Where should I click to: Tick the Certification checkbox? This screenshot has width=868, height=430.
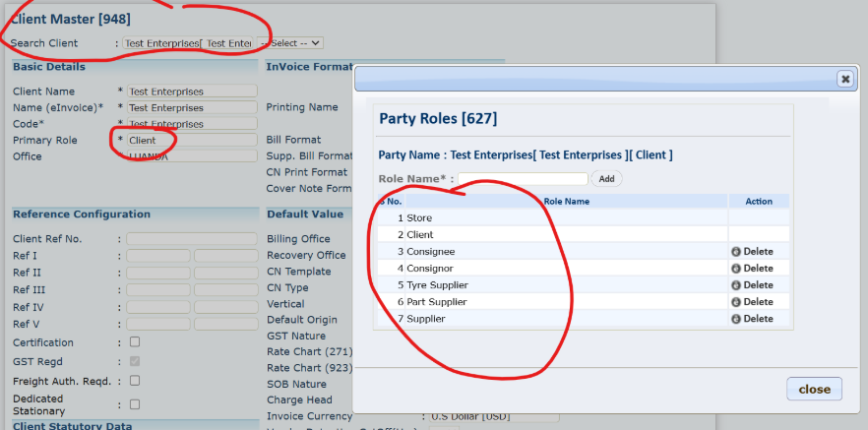click(135, 342)
